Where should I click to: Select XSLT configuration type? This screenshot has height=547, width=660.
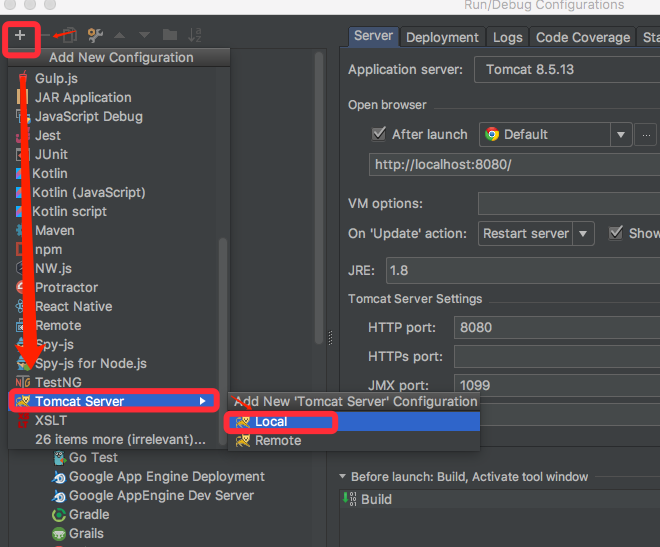coord(114,420)
